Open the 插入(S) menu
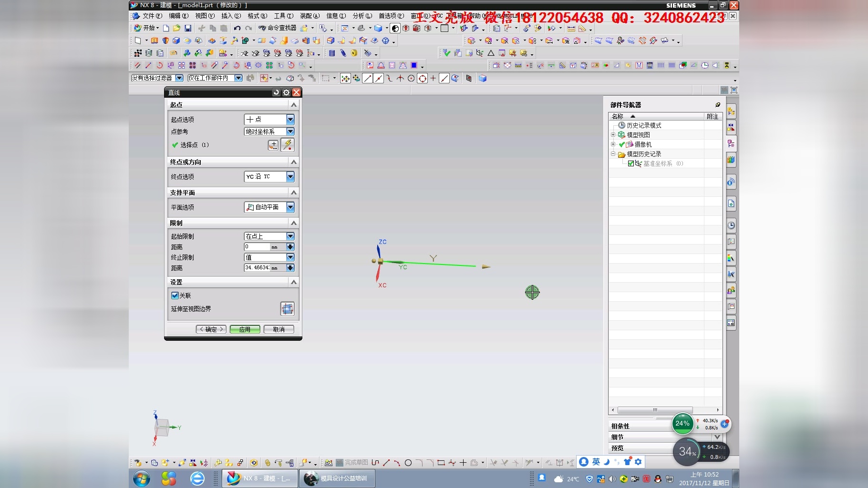This screenshot has height=488, width=868. pos(231,16)
